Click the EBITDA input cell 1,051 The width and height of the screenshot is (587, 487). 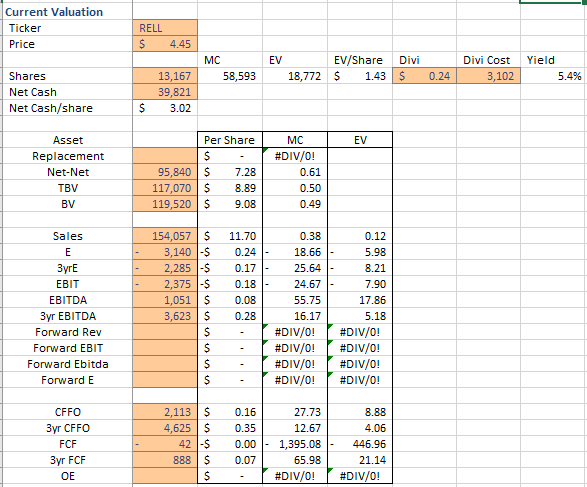click(165, 300)
